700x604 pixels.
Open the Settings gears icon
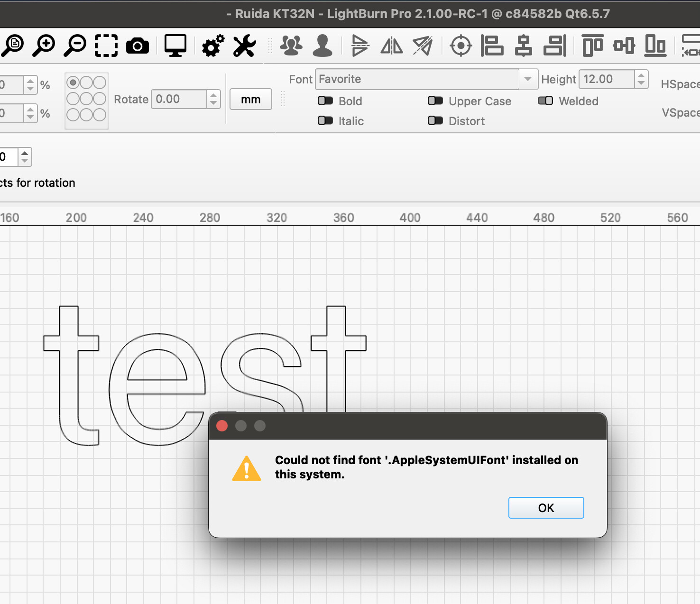point(213,46)
